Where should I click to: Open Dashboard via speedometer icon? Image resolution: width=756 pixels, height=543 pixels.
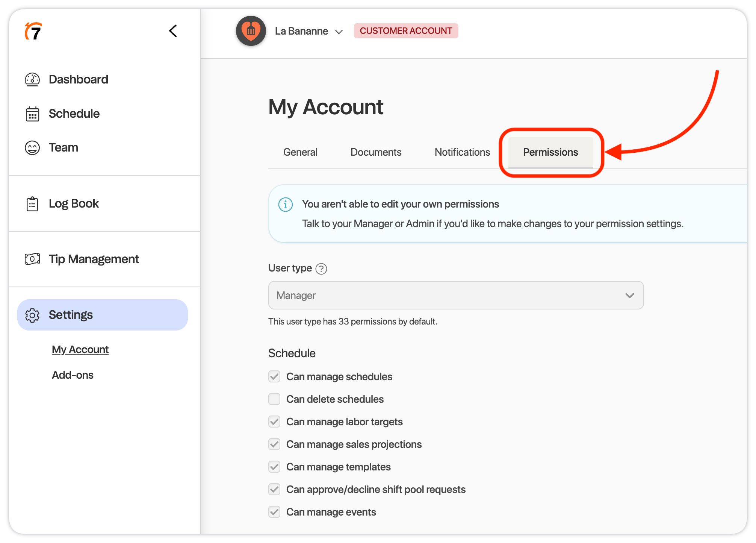pyautogui.click(x=32, y=79)
